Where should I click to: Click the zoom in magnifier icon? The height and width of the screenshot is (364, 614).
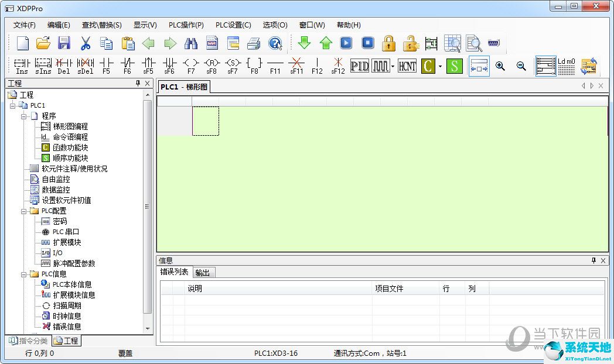pos(500,66)
